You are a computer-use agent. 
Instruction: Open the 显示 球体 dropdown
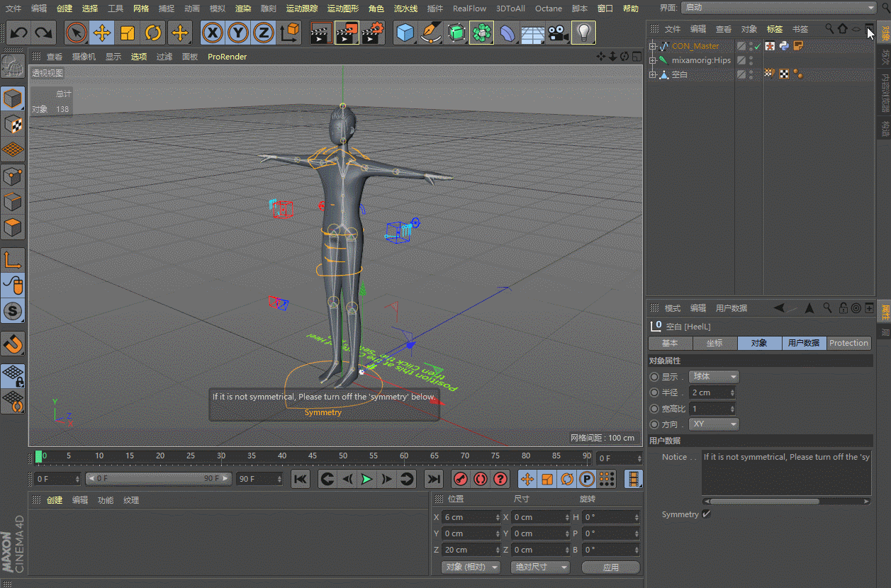pos(714,377)
